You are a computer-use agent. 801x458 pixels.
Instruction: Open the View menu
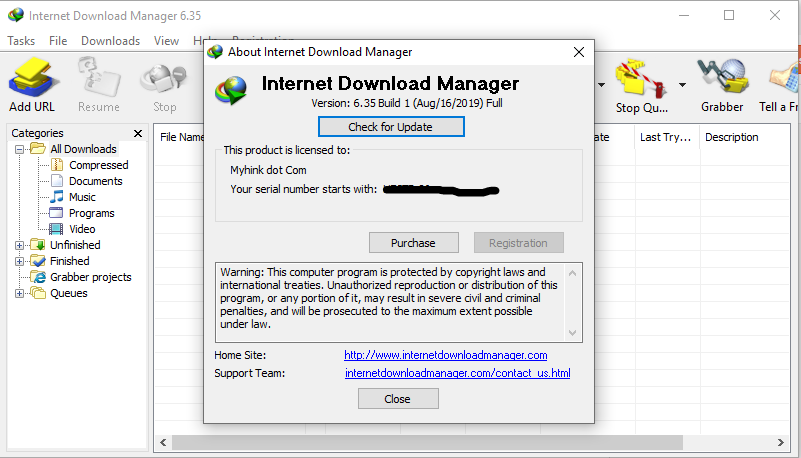click(x=167, y=41)
